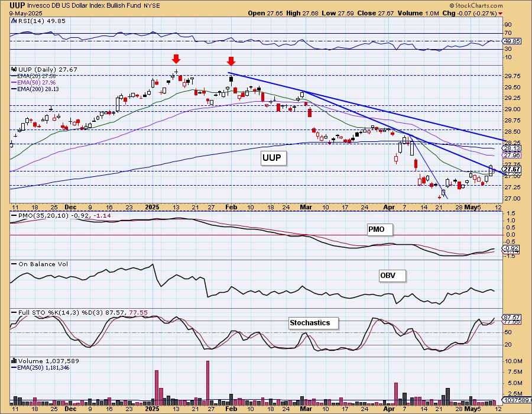Click the 29.00 price axis label
The height and width of the screenshot is (414, 532).
click(512, 109)
